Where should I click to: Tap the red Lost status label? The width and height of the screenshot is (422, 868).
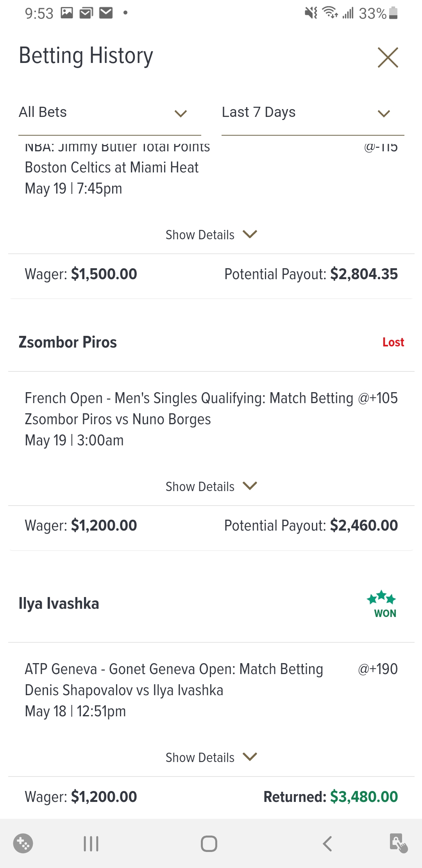(393, 342)
